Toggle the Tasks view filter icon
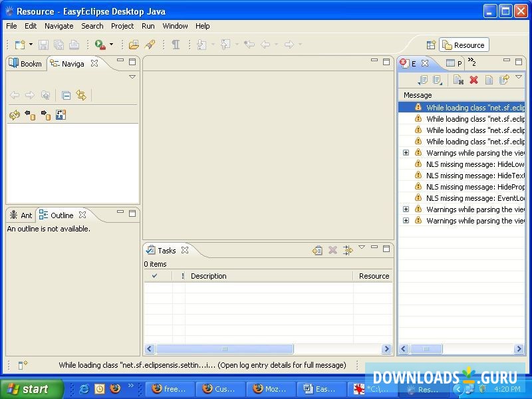Viewport: 532px width, 399px height. pos(347,250)
